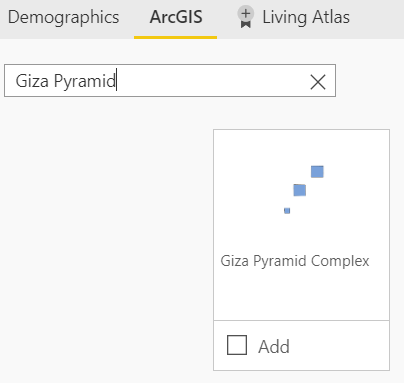
Task: Click the yellow underline beneath ArcGIS
Action: [x=175, y=38]
